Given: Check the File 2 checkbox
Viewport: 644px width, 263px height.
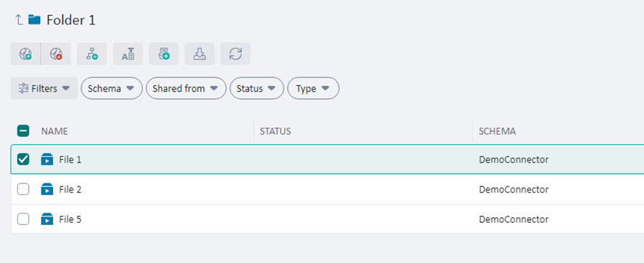Looking at the screenshot, I should coord(23,189).
